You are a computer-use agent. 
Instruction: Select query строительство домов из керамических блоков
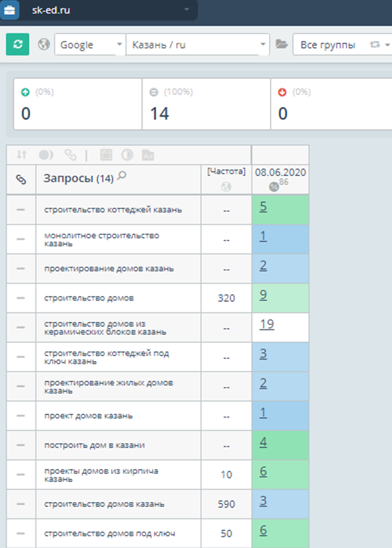coord(105,327)
